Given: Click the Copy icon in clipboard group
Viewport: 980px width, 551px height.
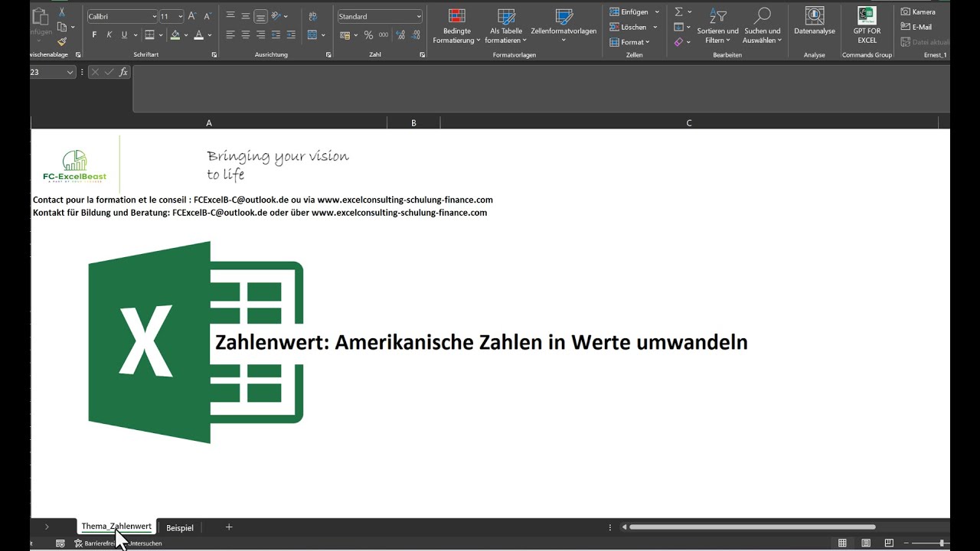Looking at the screenshot, I should tap(62, 27).
